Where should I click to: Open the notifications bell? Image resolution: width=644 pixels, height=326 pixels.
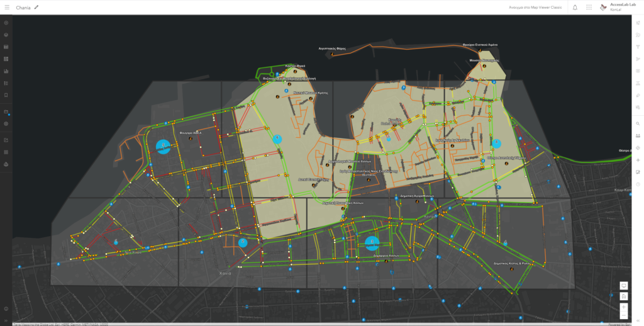coord(575,8)
